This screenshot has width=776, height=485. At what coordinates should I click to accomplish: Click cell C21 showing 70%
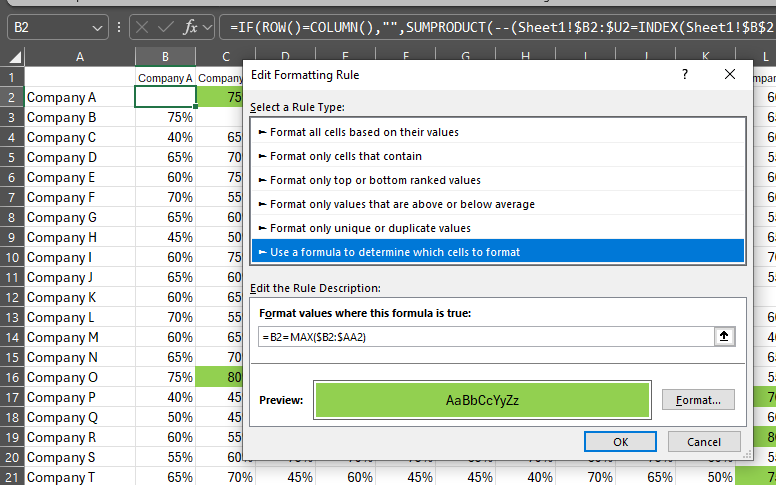click(226, 477)
